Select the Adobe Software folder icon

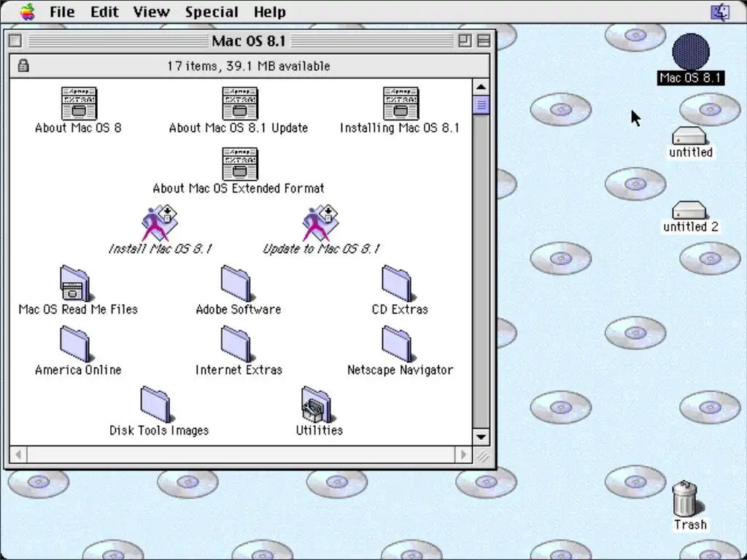(x=238, y=284)
